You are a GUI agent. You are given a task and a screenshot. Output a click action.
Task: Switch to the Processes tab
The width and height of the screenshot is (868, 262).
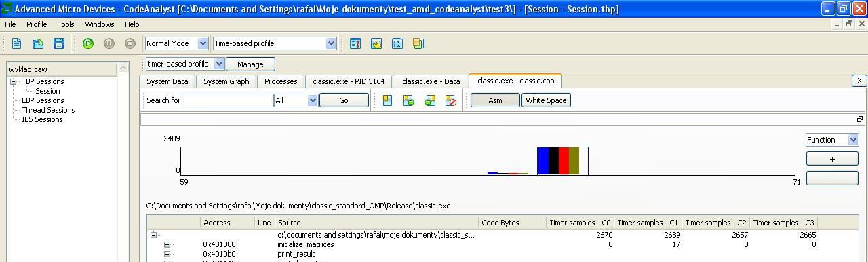click(x=281, y=81)
